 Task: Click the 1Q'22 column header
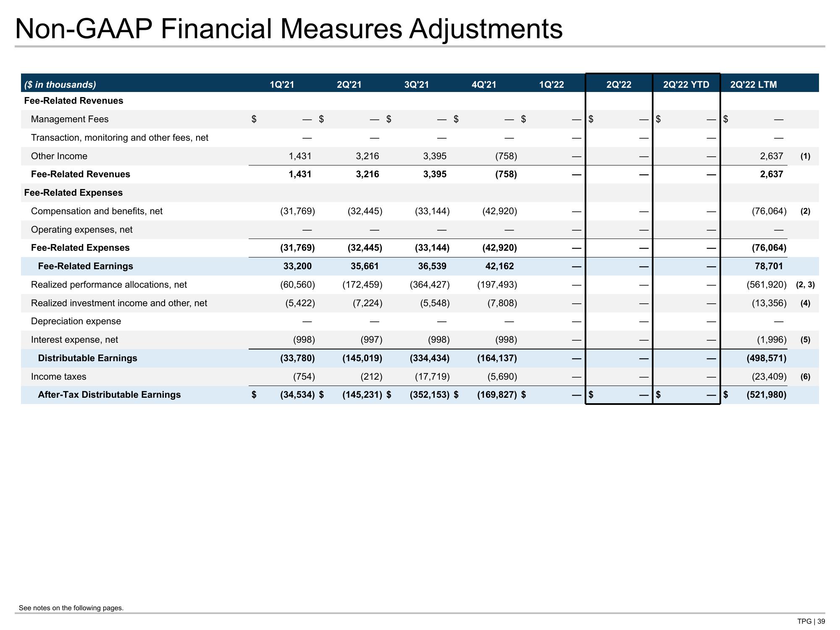point(551,85)
